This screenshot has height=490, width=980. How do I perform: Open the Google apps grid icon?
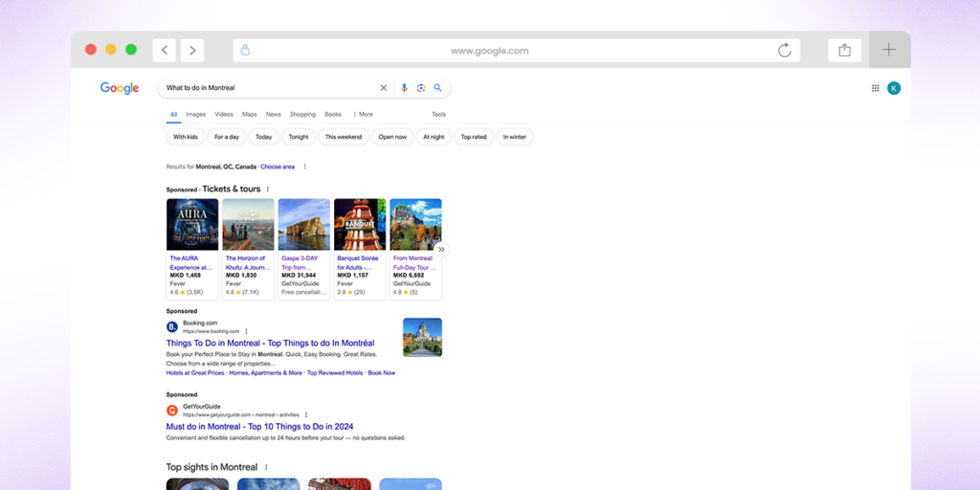point(875,88)
